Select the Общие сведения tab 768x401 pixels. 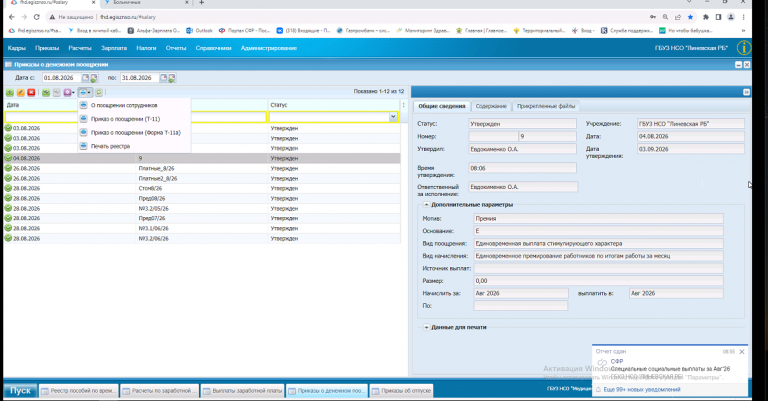[442, 106]
